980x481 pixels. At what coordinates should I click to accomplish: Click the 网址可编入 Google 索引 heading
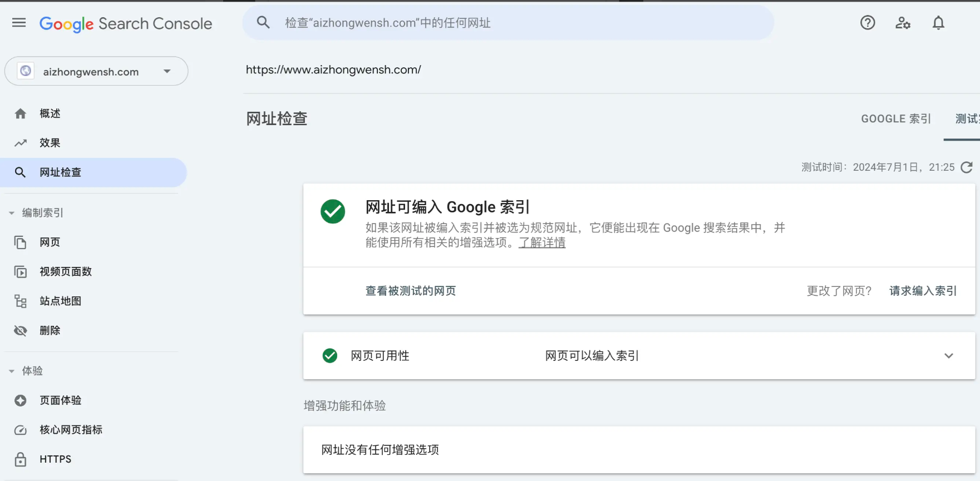coord(447,207)
